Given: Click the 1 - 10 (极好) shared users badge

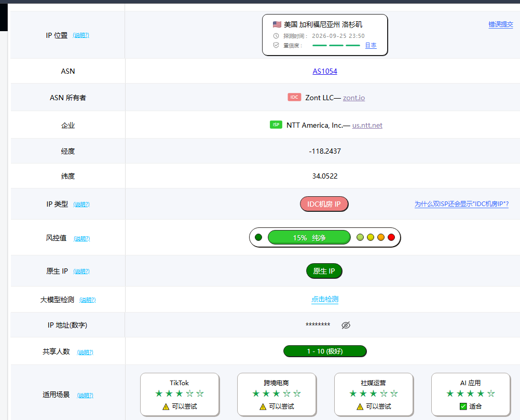Looking at the screenshot, I should 325,351.
